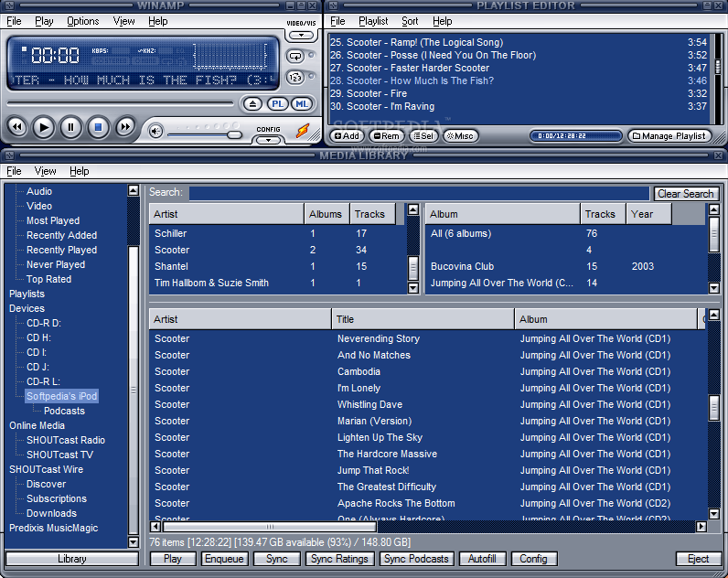Select playlist track Scooter - Fire
Image resolution: width=728 pixels, height=578 pixels.
(519, 94)
